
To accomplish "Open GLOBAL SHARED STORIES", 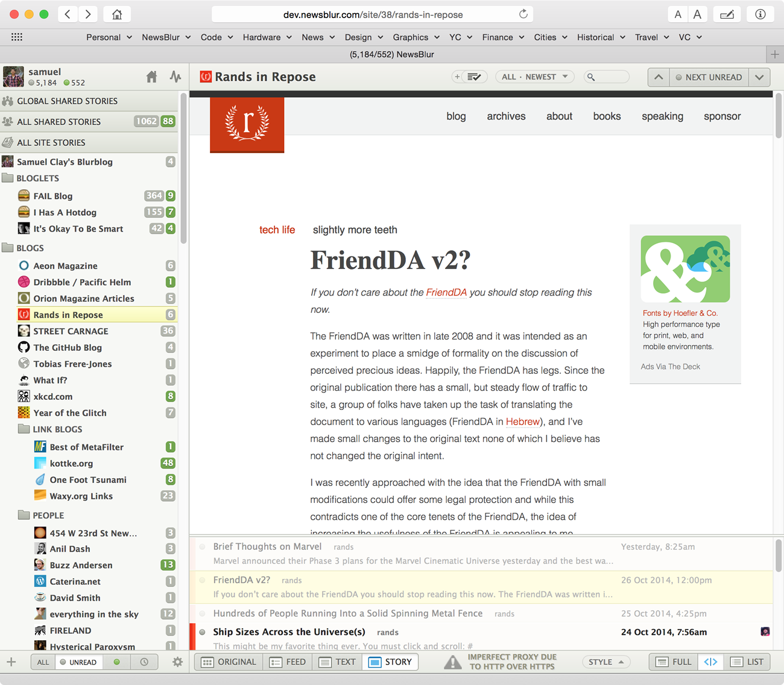I will click(x=89, y=101).
